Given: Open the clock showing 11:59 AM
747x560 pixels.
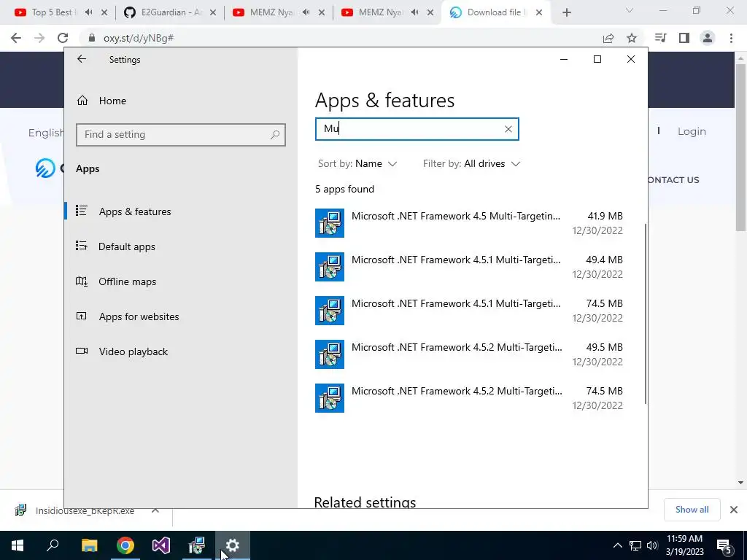Looking at the screenshot, I should 684,545.
